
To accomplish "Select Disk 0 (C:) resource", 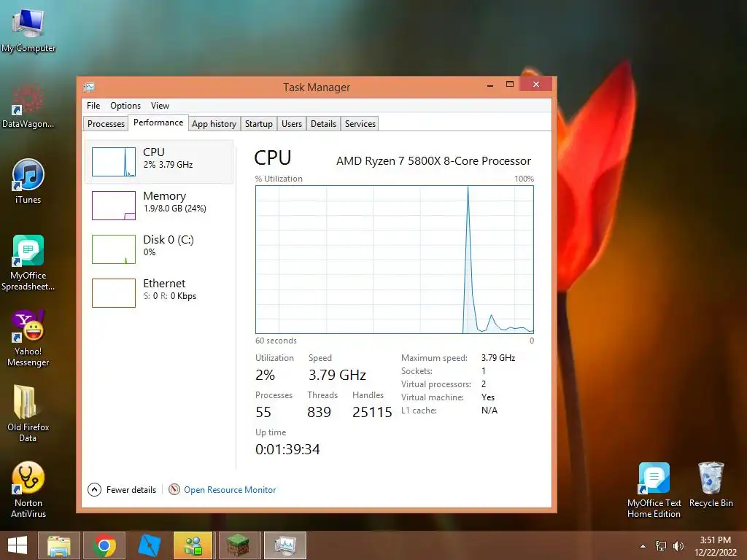I will coord(160,249).
